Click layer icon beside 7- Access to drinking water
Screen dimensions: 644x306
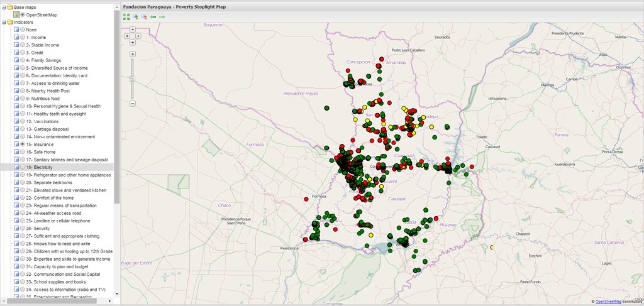tap(16, 84)
